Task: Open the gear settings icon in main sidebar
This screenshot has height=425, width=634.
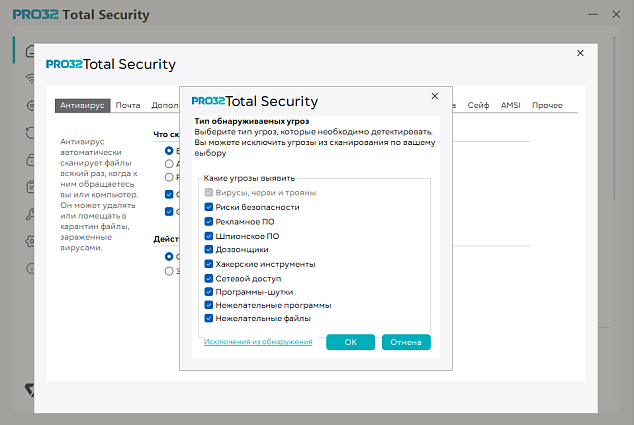Action: pyautogui.click(x=30, y=241)
